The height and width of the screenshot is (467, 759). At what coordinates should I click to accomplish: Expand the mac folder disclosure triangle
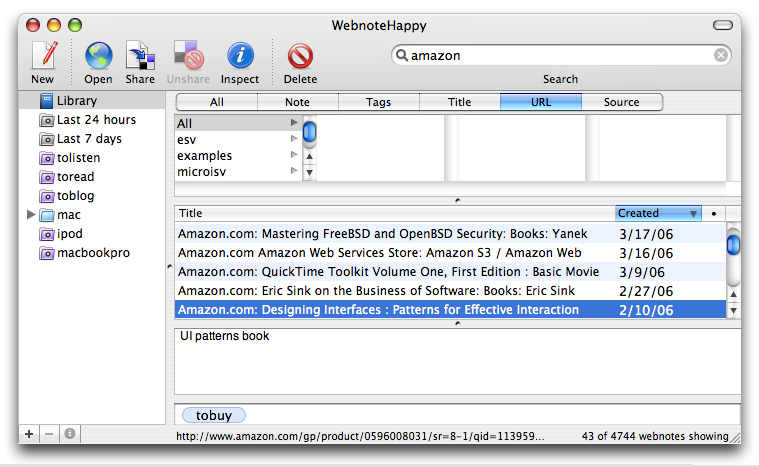31,215
